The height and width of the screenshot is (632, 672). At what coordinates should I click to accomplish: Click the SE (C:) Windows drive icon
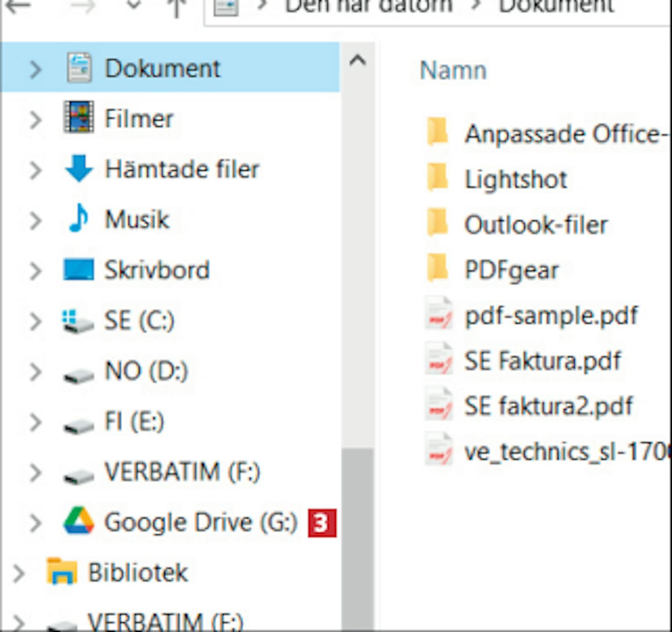(79, 321)
